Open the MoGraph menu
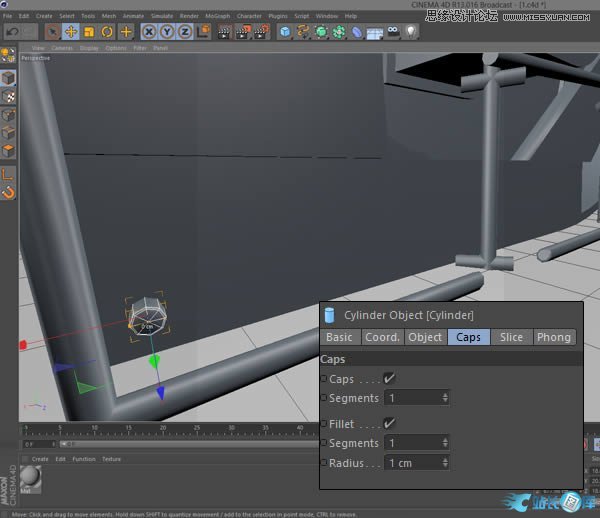 click(x=217, y=16)
